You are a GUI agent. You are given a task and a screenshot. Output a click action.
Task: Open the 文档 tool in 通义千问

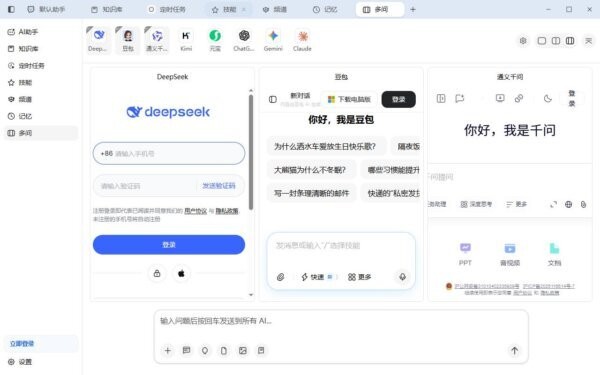click(x=554, y=254)
